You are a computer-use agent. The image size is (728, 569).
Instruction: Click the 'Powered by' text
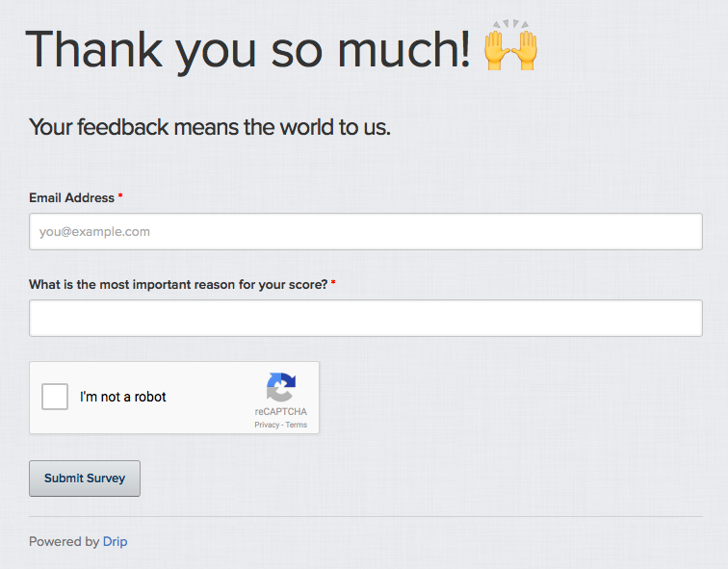pos(65,542)
